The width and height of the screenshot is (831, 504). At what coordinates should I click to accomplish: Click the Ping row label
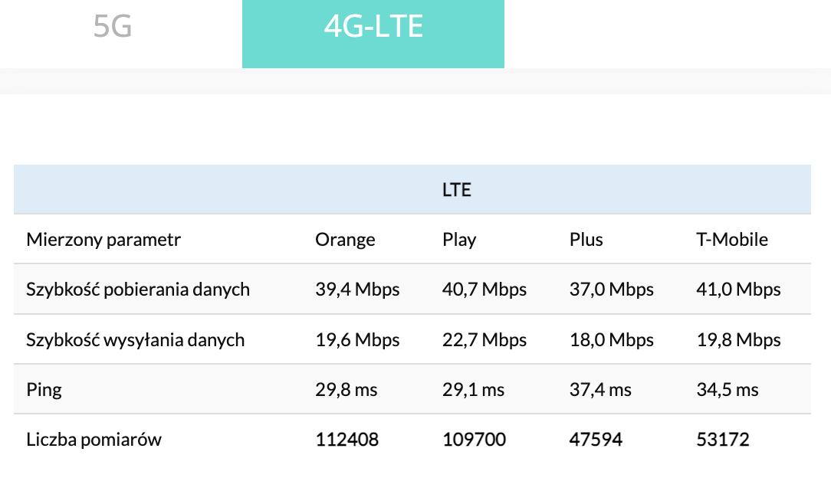pos(44,390)
